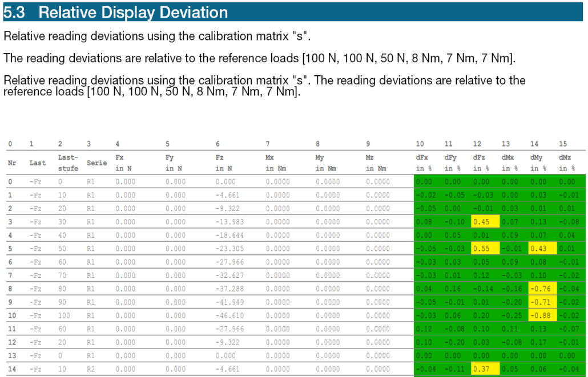The height and width of the screenshot is (377, 588).
Task: Select the yellow 0.37 dFz cell
Action: click(485, 369)
